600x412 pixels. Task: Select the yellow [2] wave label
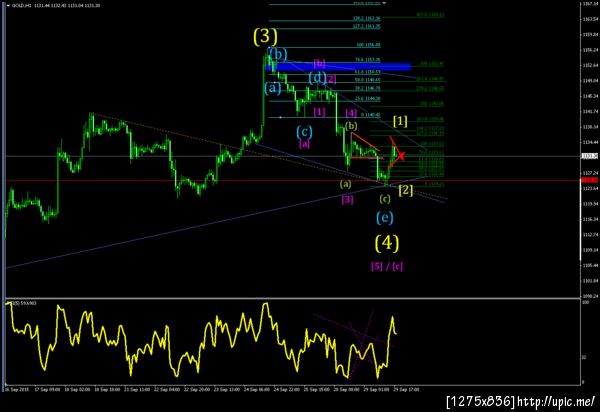(x=406, y=190)
